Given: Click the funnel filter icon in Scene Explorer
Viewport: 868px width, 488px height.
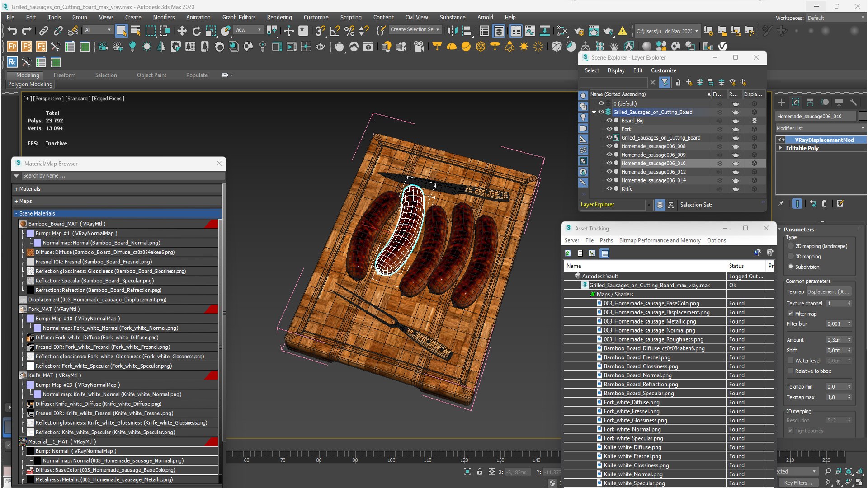Looking at the screenshot, I should [664, 82].
